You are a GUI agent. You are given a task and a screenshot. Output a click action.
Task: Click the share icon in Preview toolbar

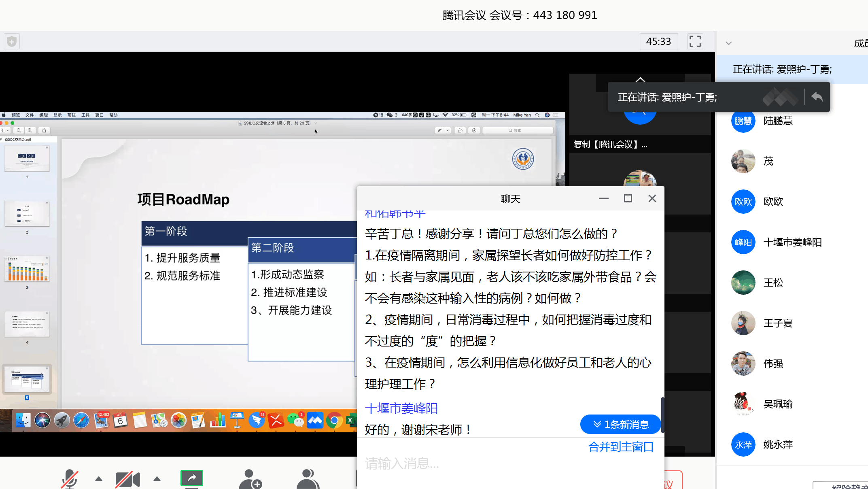tap(44, 130)
